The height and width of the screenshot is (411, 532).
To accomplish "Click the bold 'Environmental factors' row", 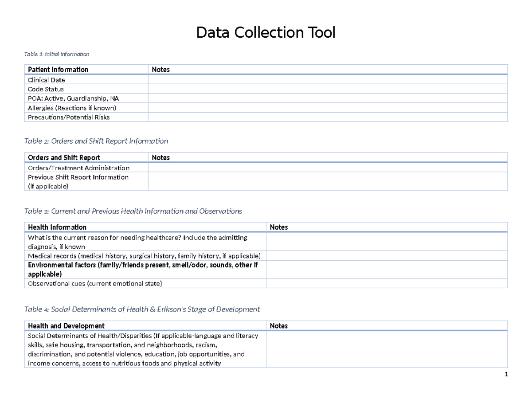I will 145,270.
